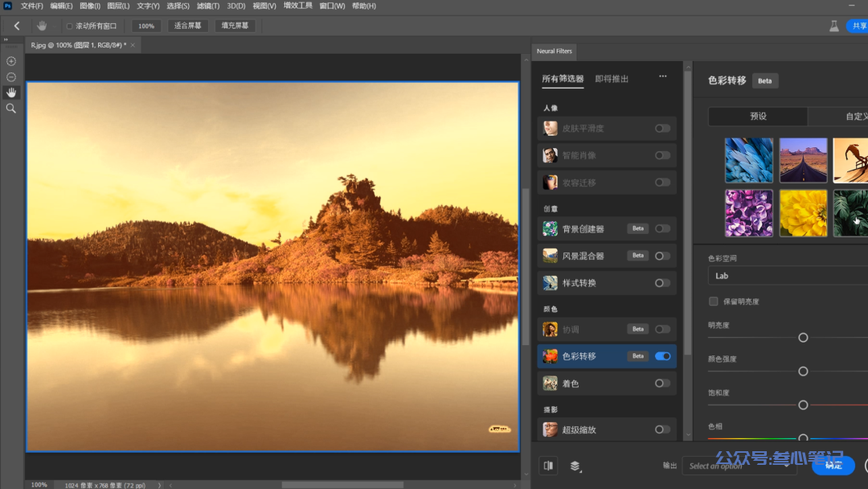868x489 pixels.
Task: Adjust the 颜色强度 slider handle
Action: pos(803,371)
